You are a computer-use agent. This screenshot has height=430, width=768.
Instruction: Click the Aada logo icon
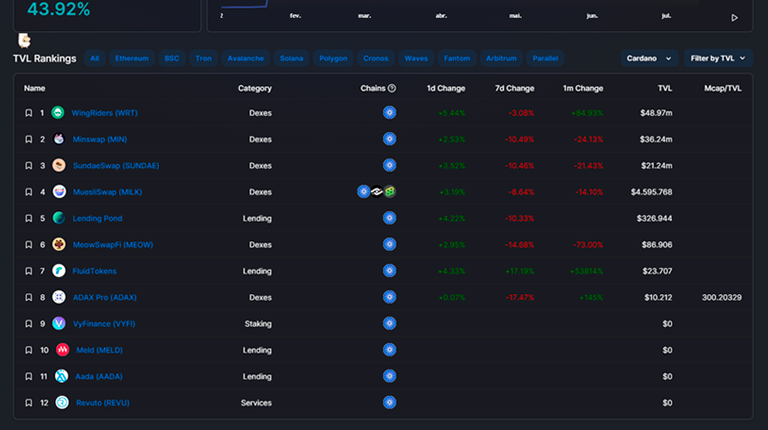click(x=61, y=376)
